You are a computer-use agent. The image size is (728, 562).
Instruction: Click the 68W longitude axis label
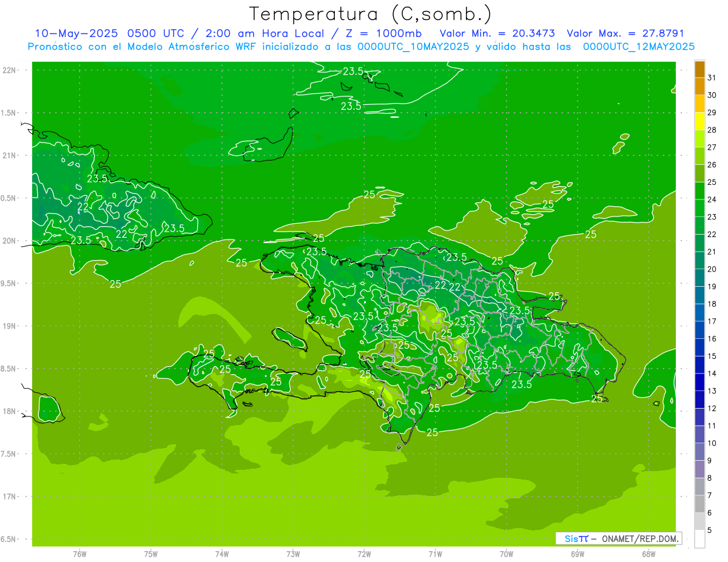pos(649,554)
